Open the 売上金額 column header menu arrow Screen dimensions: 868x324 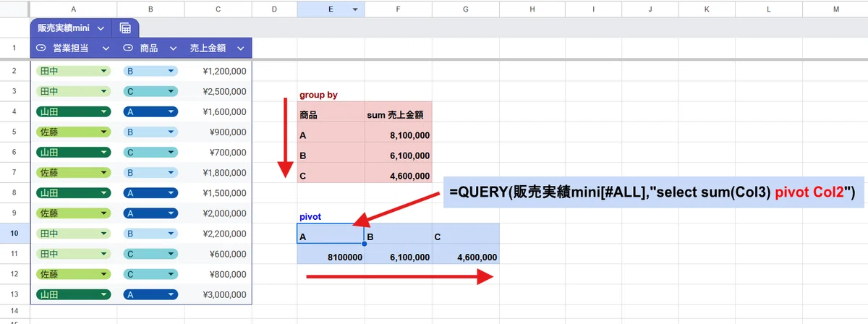(x=239, y=48)
